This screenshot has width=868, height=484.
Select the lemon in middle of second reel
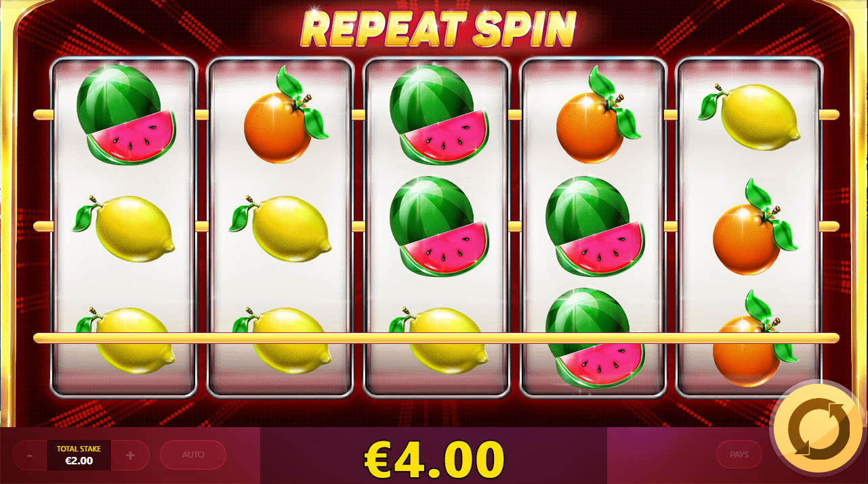click(281, 227)
